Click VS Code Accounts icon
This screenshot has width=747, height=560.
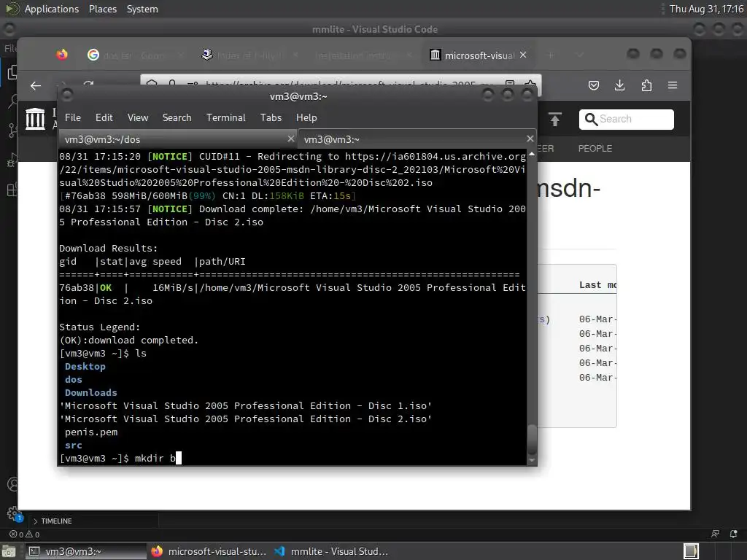click(12, 485)
